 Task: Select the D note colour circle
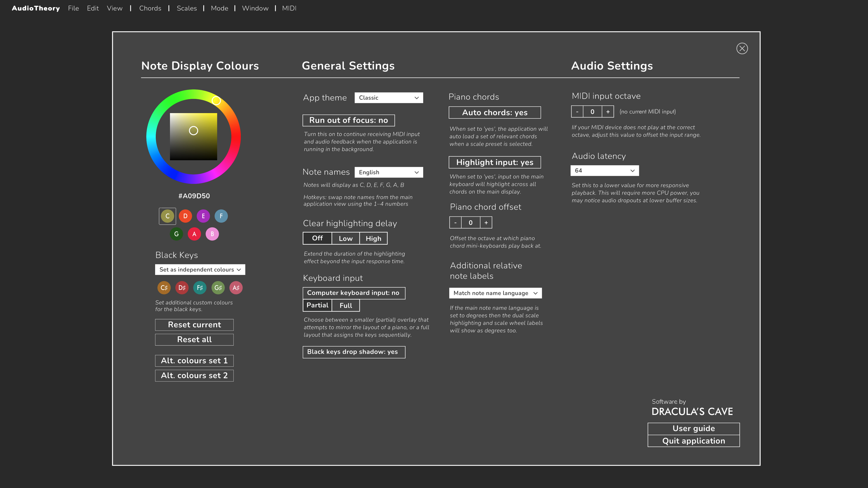185,216
